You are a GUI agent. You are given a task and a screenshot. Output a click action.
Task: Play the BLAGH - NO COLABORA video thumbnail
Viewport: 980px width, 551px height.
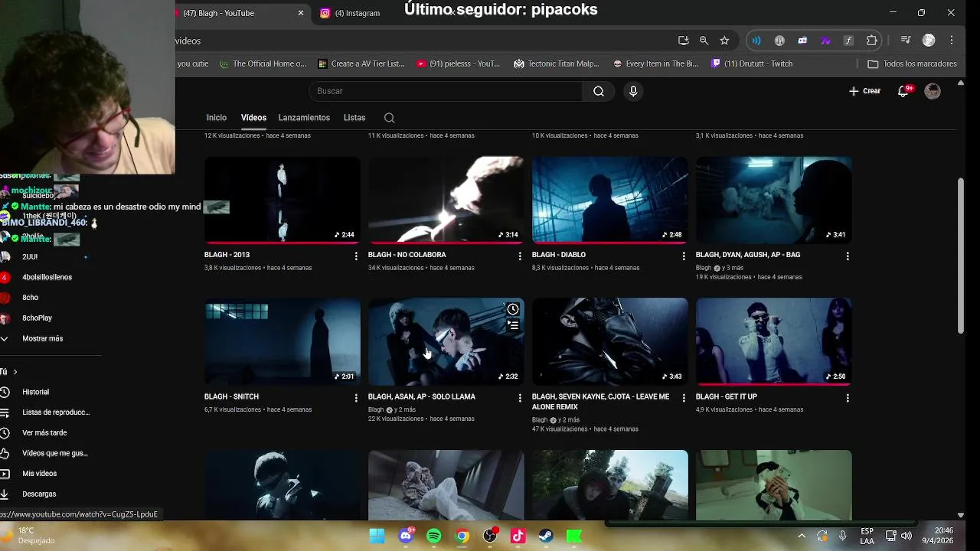coord(446,200)
